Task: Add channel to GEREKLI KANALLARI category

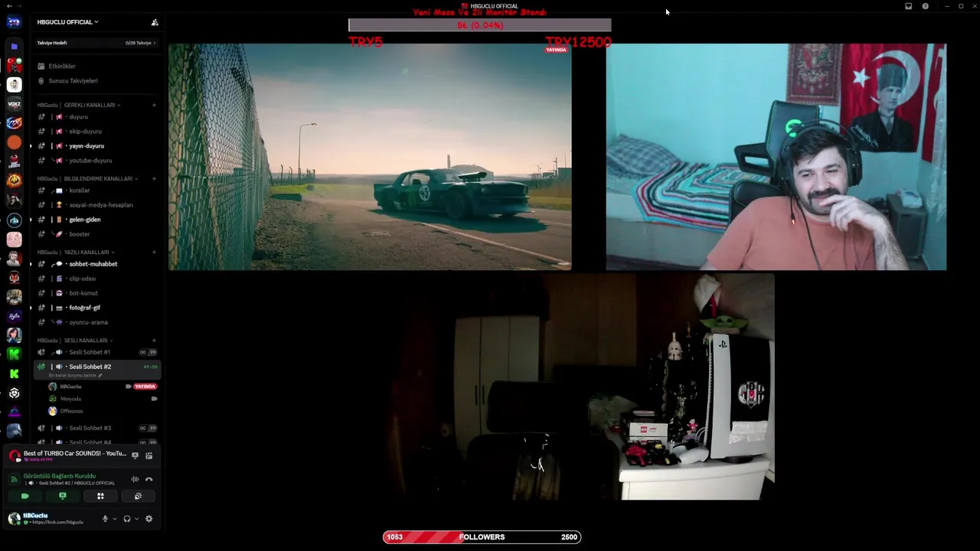Action: click(154, 105)
